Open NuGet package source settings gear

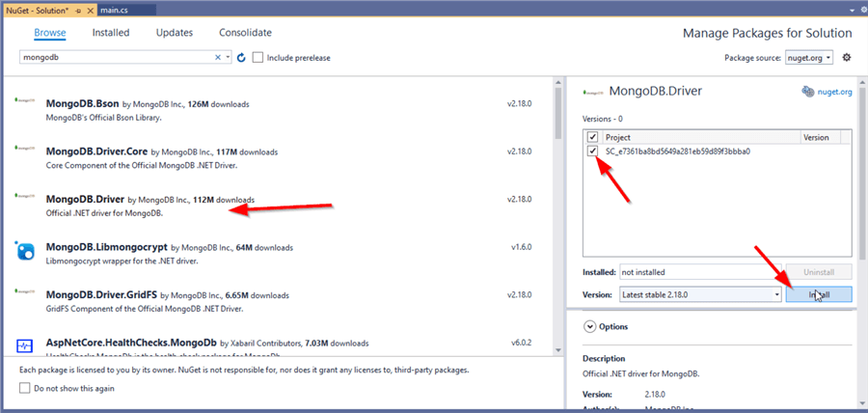[847, 57]
